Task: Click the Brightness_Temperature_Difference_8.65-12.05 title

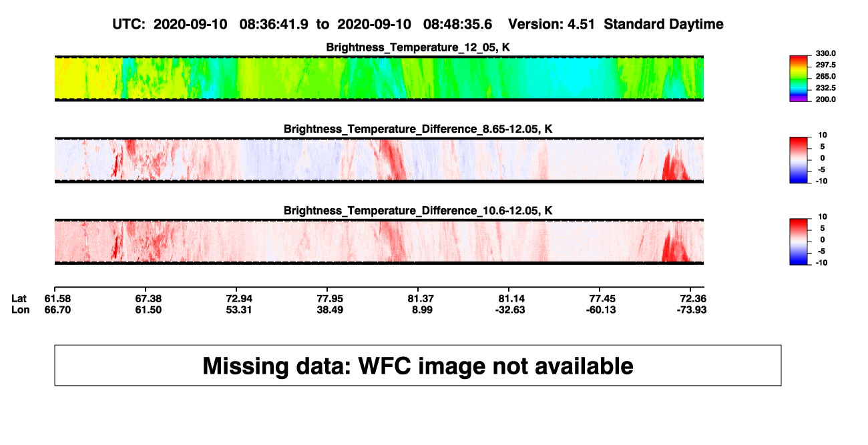Action: (x=418, y=129)
